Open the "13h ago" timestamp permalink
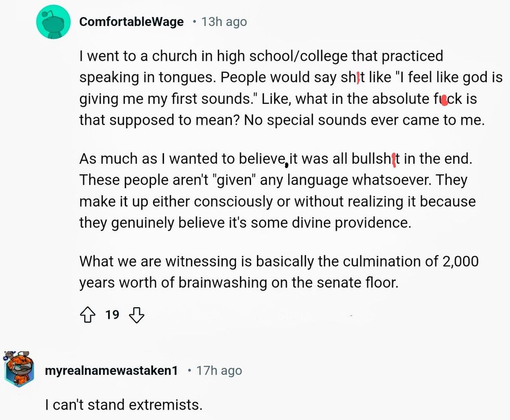This screenshot has width=510, height=420. [x=224, y=22]
